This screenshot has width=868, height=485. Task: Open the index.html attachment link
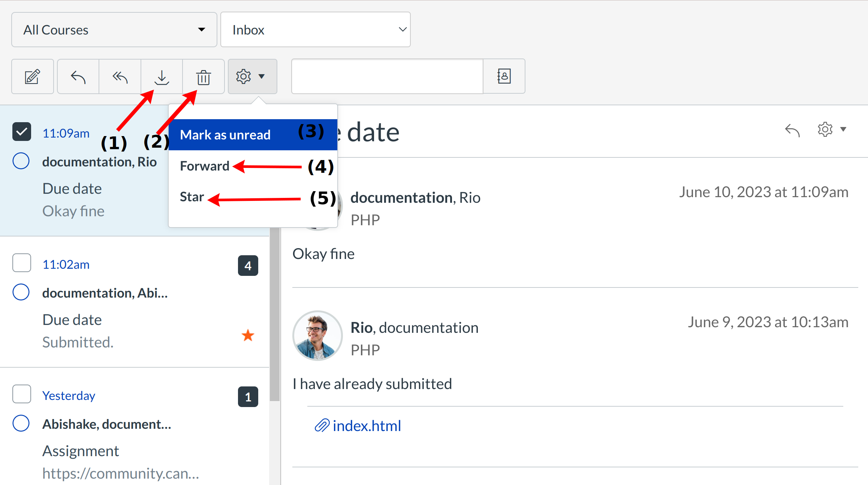pos(366,426)
